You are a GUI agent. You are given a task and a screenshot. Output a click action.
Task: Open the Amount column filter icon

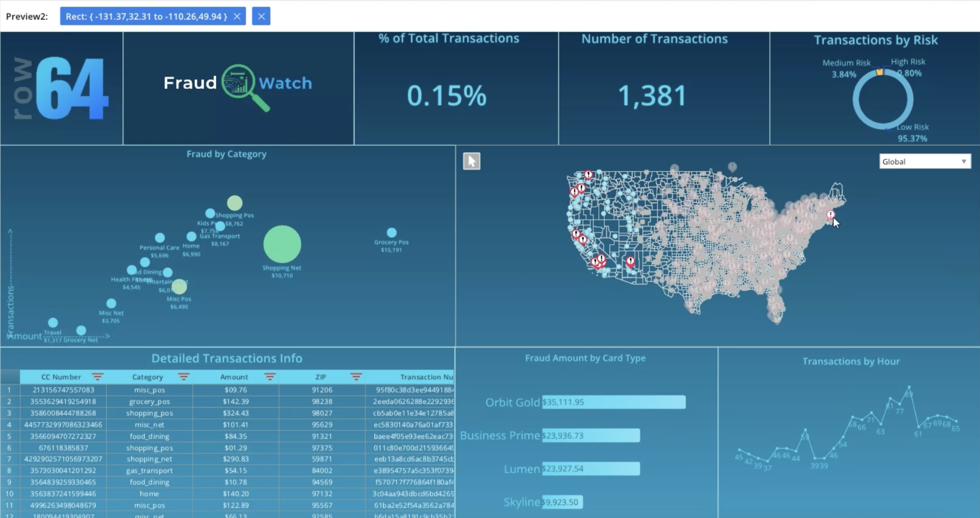click(x=270, y=377)
